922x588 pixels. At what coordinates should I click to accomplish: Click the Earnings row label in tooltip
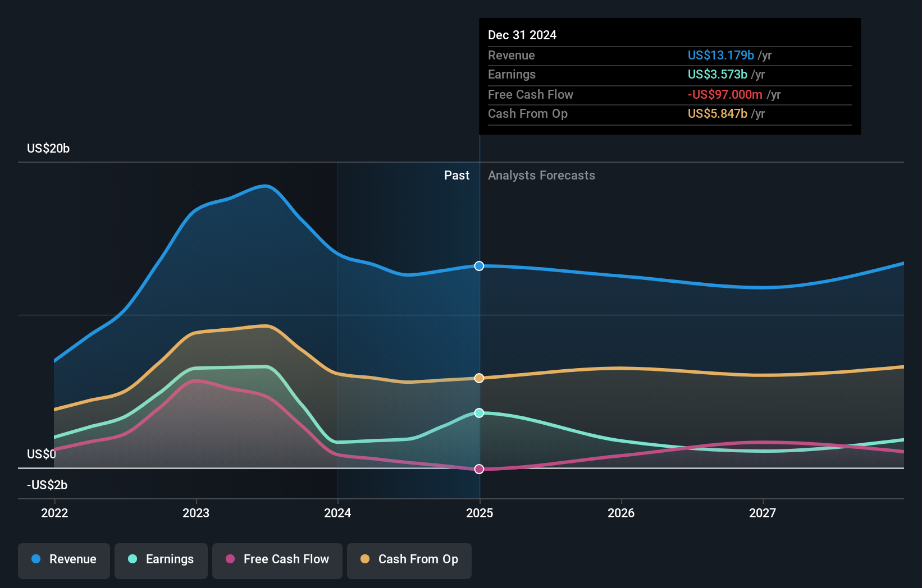512,74
